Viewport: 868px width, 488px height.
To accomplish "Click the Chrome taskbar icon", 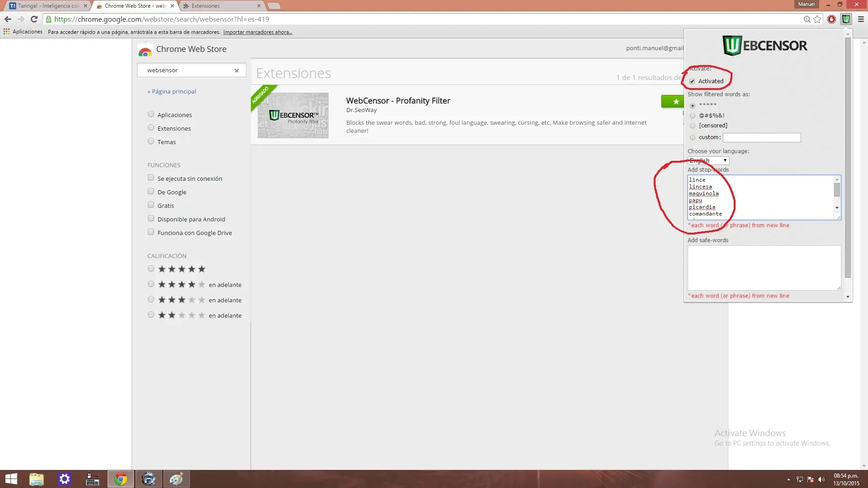I will coord(121,479).
